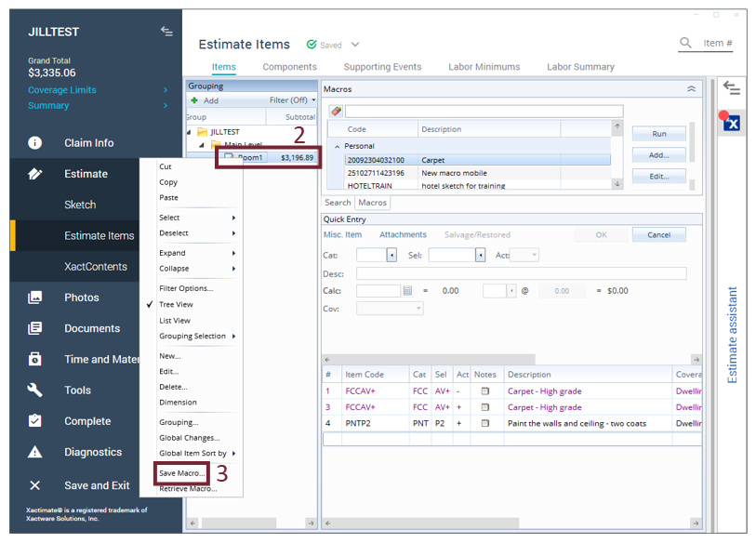Select the Room1 tree item
This screenshot has height=543, width=756.
click(250, 158)
